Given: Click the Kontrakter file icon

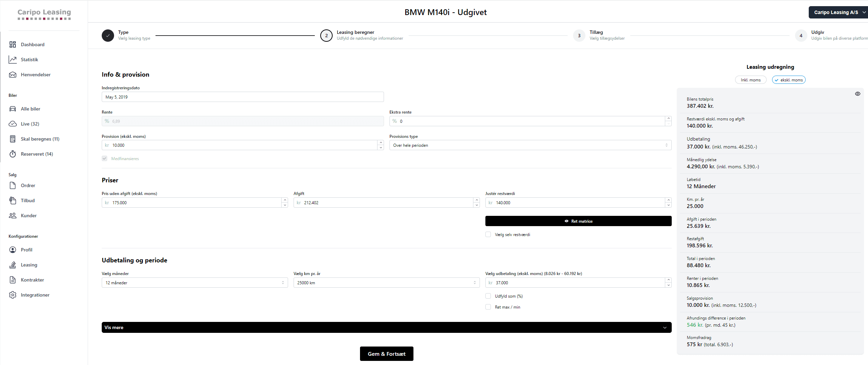Looking at the screenshot, I should pos(13,280).
